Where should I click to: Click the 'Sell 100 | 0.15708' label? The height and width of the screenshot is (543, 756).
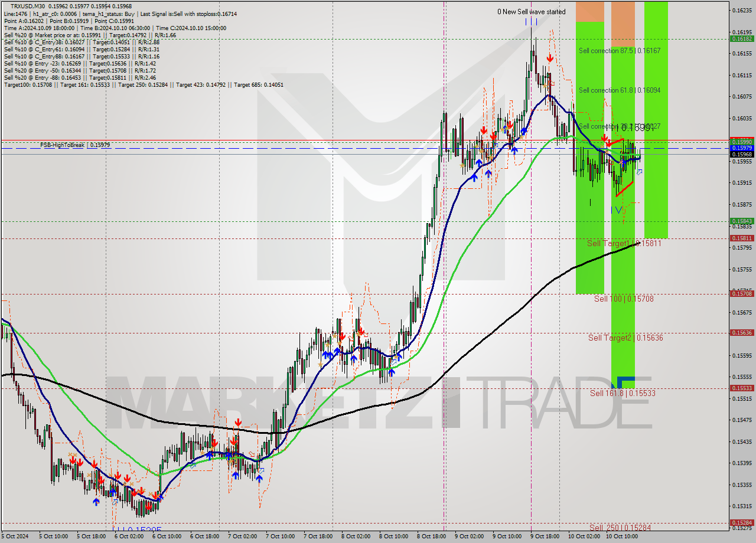pyautogui.click(x=624, y=299)
